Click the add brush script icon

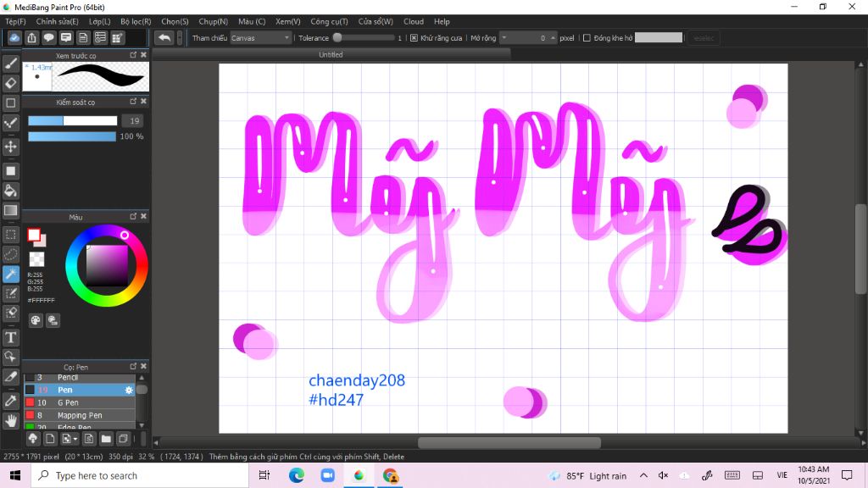(88, 439)
